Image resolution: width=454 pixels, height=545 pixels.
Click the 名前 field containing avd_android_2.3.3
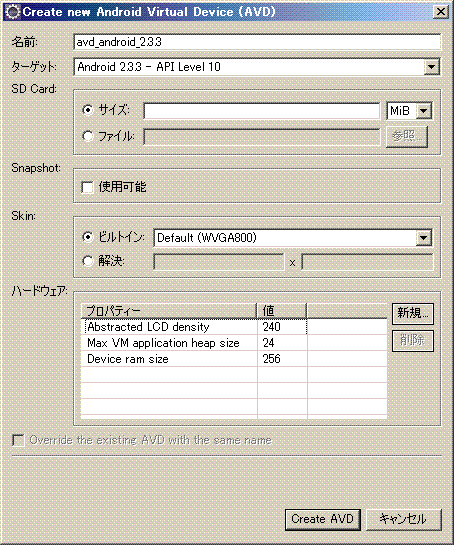click(257, 42)
